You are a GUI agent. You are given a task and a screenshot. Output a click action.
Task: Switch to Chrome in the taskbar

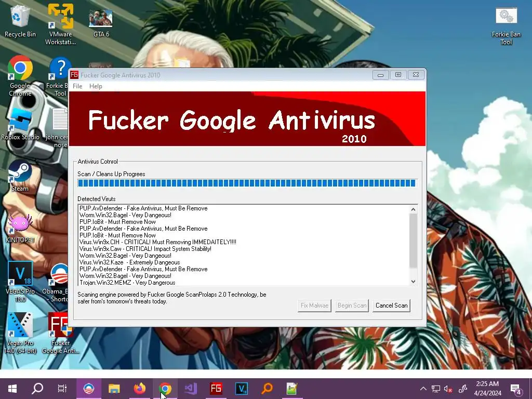click(x=165, y=389)
